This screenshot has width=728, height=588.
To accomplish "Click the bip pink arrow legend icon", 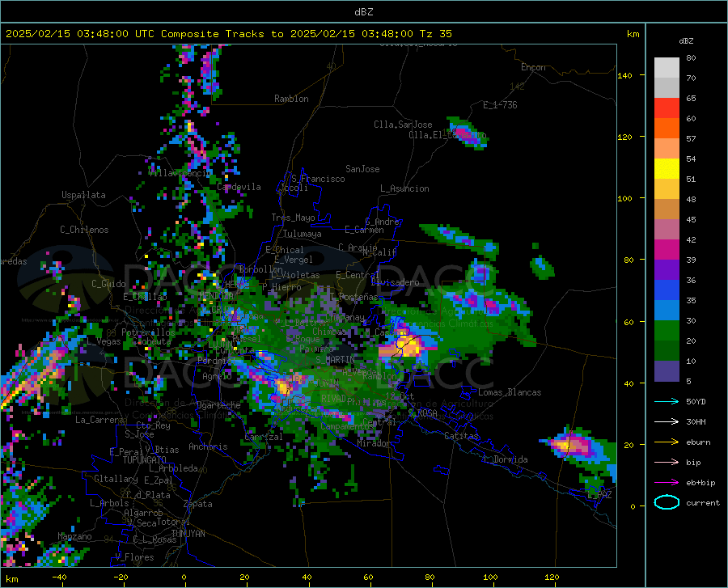I will pos(667,463).
